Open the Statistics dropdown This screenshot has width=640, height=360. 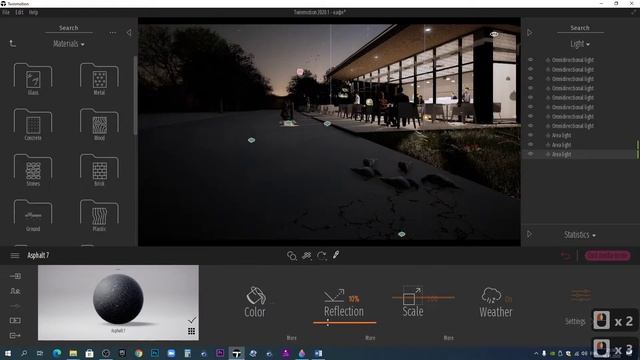pyautogui.click(x=580, y=235)
